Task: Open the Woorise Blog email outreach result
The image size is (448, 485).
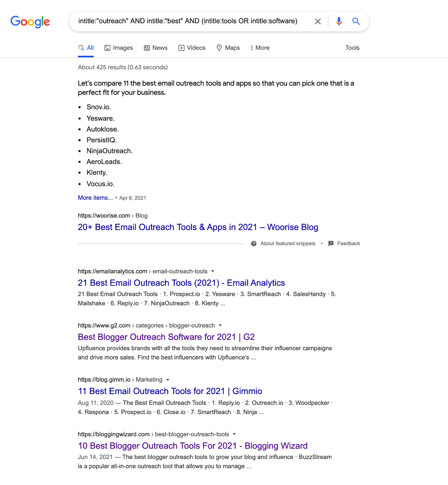Action: 198,227
